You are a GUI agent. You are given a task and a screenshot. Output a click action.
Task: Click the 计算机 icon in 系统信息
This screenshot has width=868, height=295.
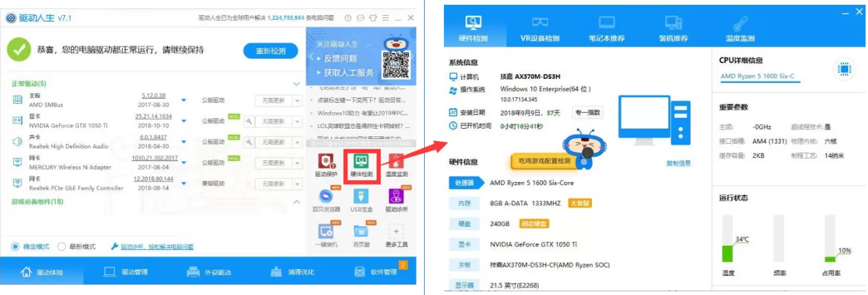(x=453, y=77)
